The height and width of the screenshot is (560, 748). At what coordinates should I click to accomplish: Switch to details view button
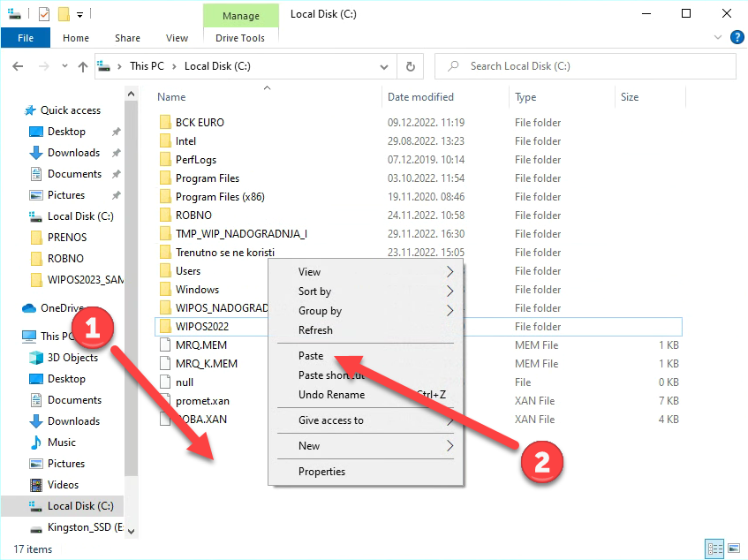(714, 549)
